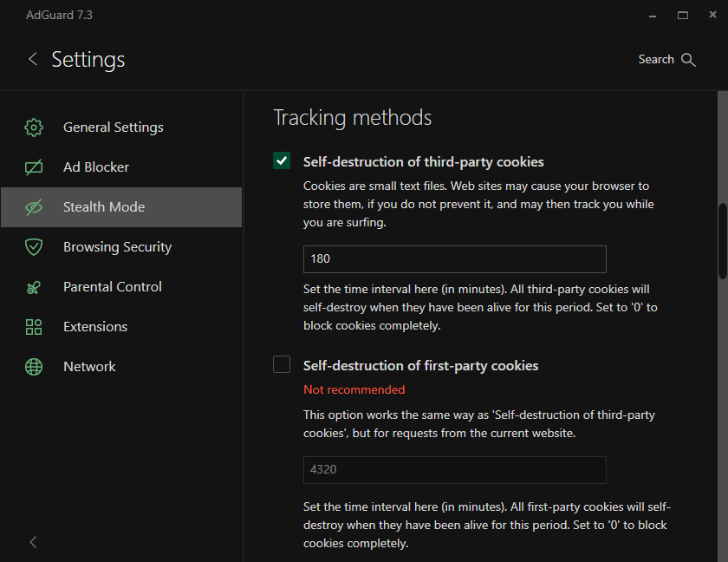Disable self-destruction of third-party cookies checkbox
This screenshot has height=562, width=728.
click(282, 161)
